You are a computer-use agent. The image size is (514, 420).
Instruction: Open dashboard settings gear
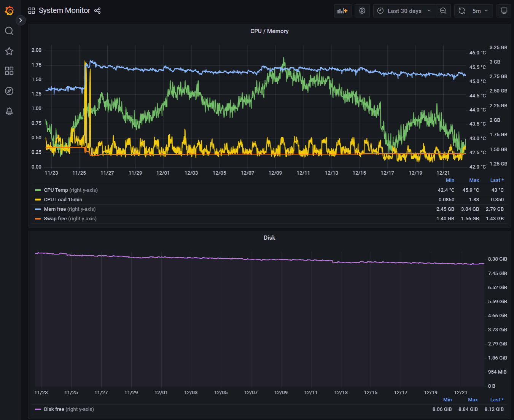pyautogui.click(x=362, y=11)
